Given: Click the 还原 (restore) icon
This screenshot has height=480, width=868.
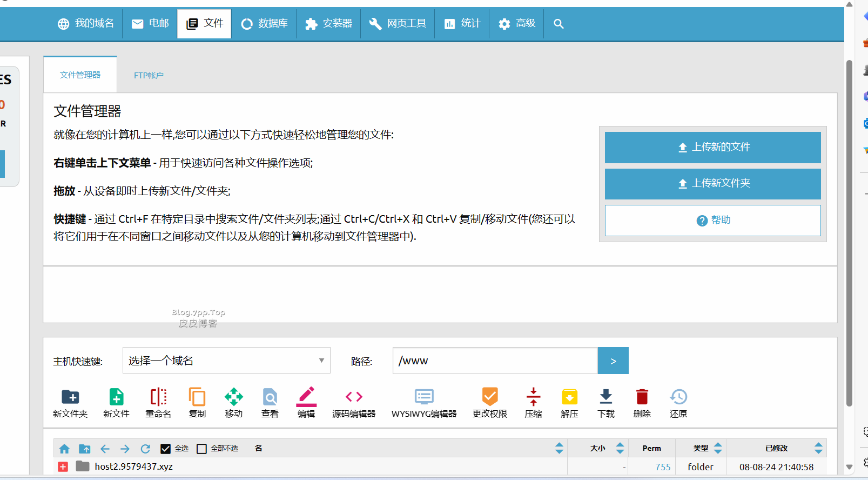Looking at the screenshot, I should pyautogui.click(x=678, y=397).
